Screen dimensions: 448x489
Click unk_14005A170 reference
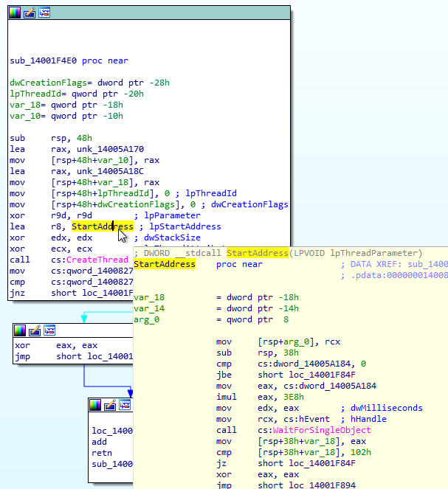pyautogui.click(x=110, y=149)
